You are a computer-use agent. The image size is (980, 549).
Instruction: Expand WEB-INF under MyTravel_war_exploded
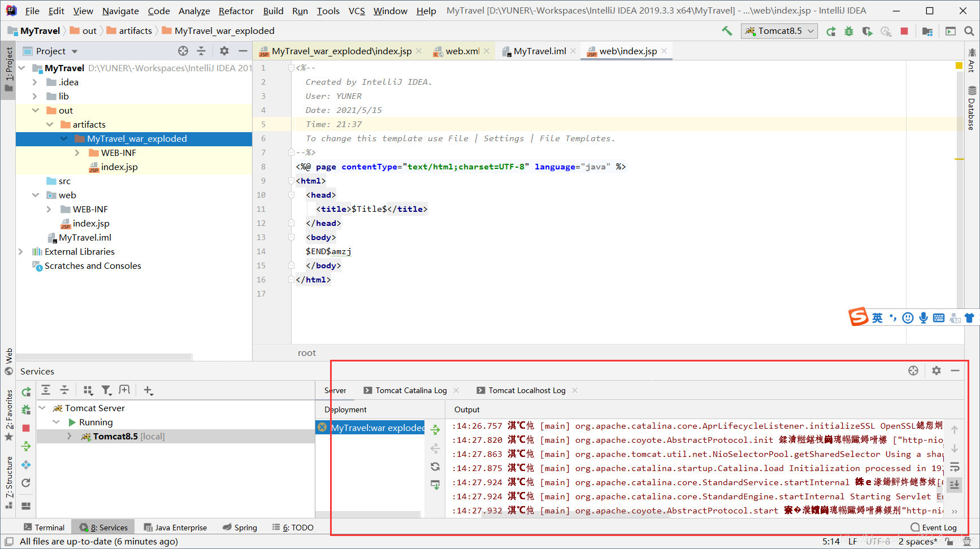point(77,153)
